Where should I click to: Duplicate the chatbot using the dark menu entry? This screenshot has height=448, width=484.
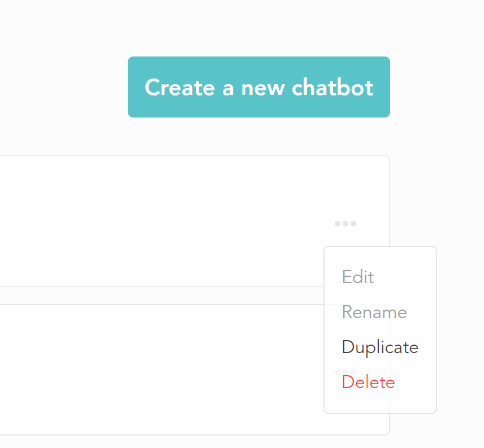(x=380, y=347)
